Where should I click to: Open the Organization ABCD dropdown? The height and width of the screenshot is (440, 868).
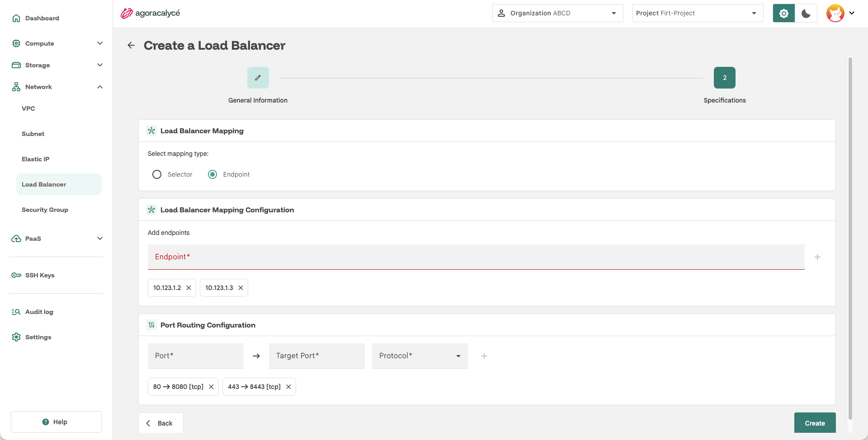click(558, 13)
